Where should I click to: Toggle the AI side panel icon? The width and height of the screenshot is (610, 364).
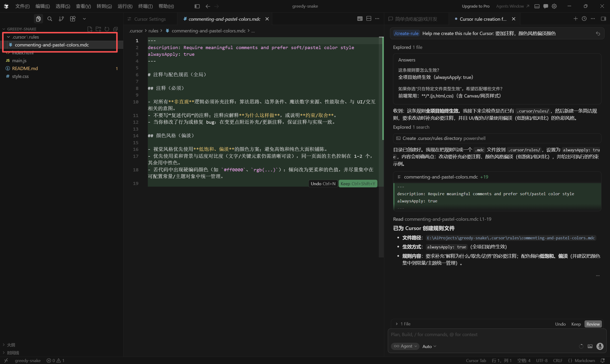click(603, 19)
